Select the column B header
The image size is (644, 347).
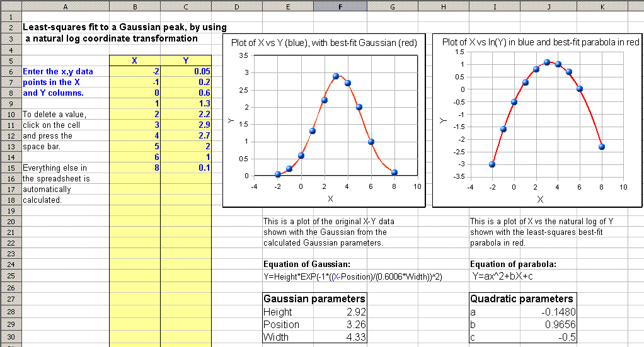click(x=134, y=6)
